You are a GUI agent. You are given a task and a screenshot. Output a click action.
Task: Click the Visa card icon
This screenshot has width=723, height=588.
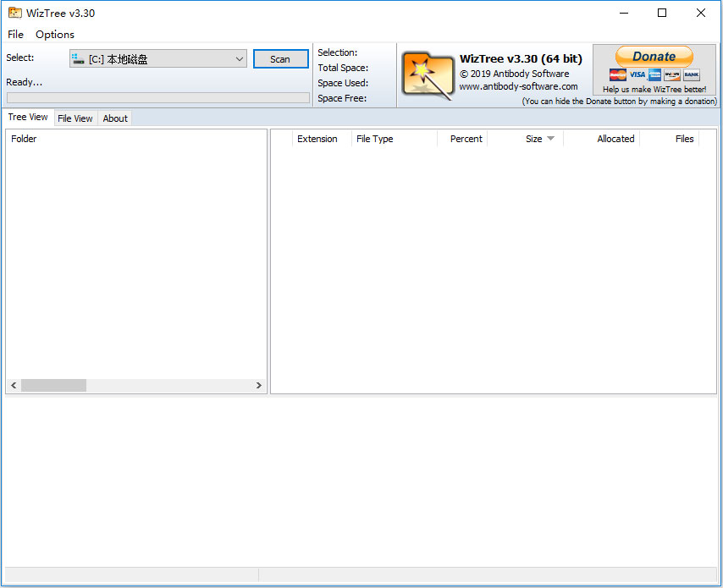(637, 74)
